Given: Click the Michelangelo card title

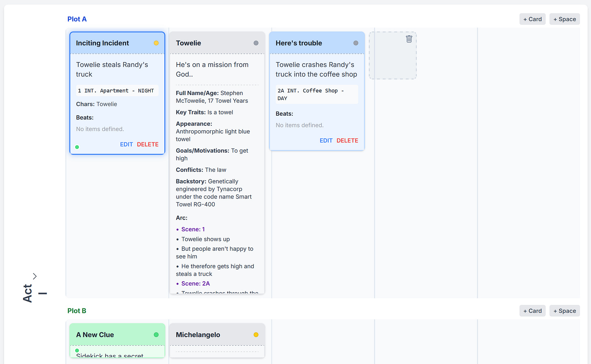Looking at the screenshot, I should [x=198, y=335].
